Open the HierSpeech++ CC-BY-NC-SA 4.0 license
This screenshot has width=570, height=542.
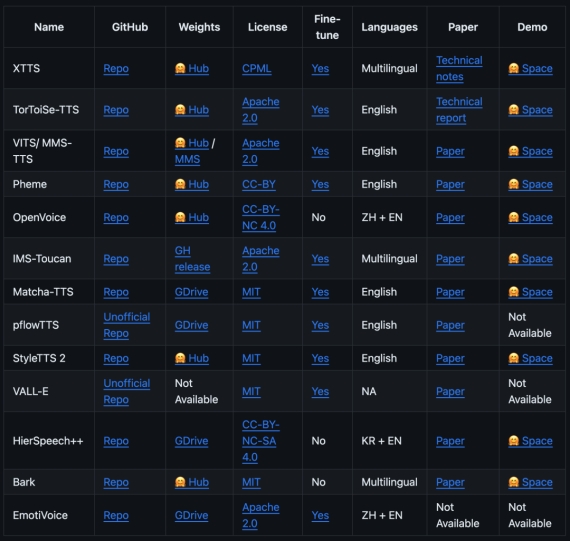(x=261, y=441)
